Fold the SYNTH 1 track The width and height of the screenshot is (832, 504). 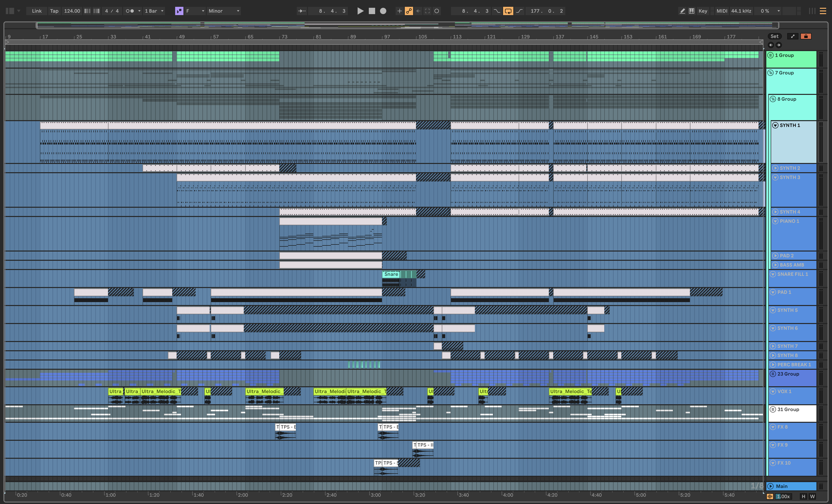pos(775,125)
